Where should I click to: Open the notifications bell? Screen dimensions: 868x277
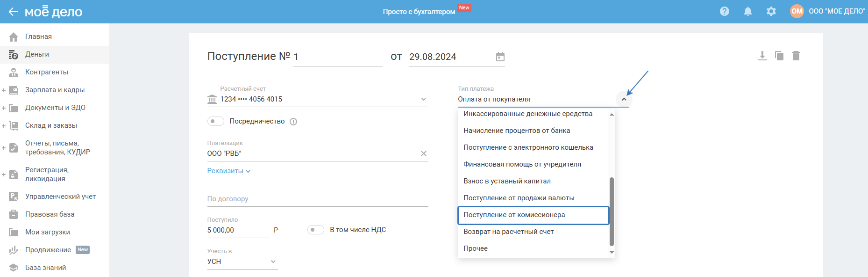pyautogui.click(x=747, y=11)
